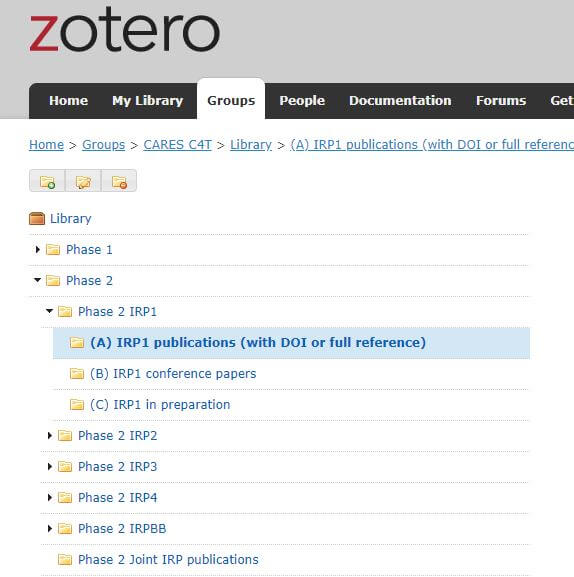The height and width of the screenshot is (577, 574).
Task: Collapse the Phase 2 IRP1 arrow
Action: point(50,312)
